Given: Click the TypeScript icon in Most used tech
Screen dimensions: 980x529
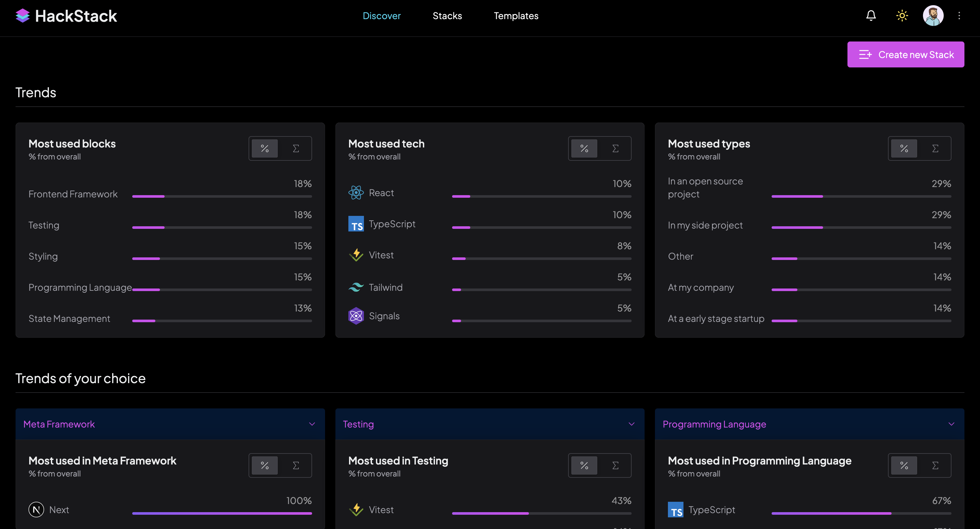Looking at the screenshot, I should pos(356,223).
